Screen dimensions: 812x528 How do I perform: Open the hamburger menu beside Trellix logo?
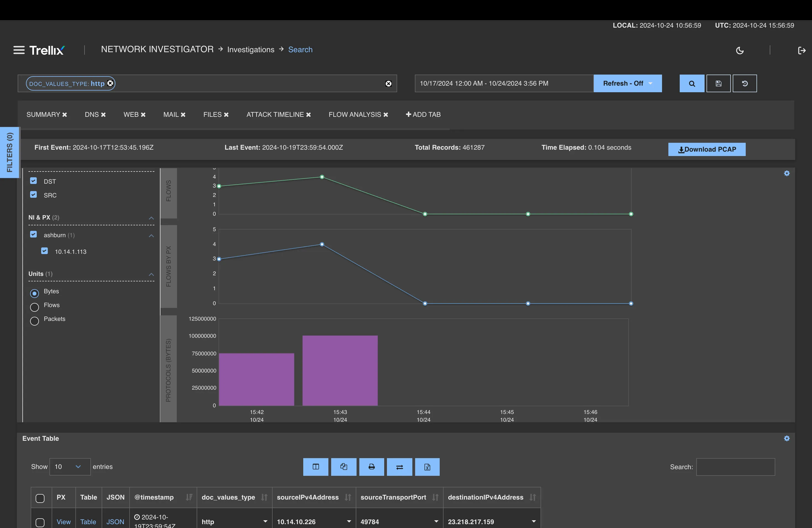19,50
